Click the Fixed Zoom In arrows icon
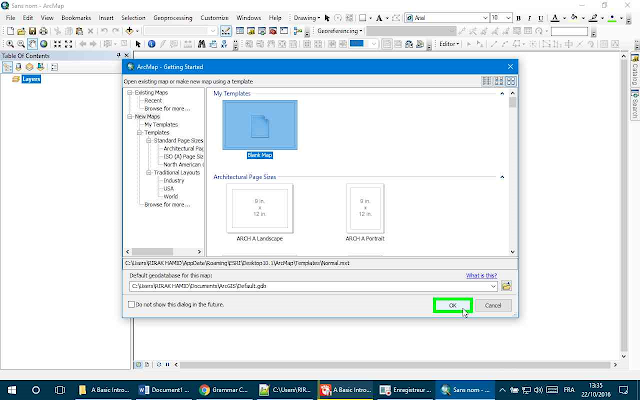Screen dimensions: 640x400 [57, 44]
